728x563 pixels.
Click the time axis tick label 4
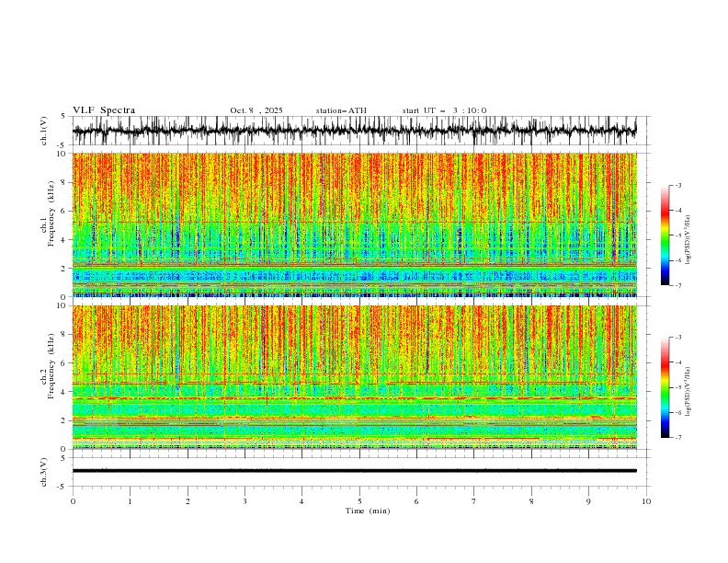point(301,501)
